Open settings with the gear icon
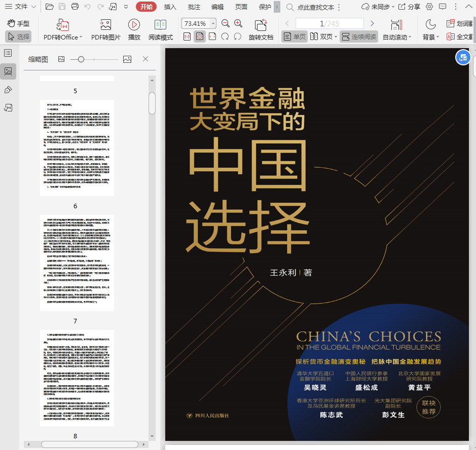Viewport: 476px width, 450px height. pyautogui.click(x=429, y=7)
